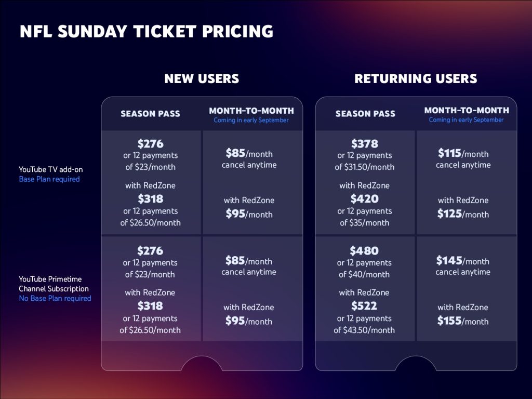The image size is (532, 399).
Task: Pick the $155/month RedZone option
Action: point(462,321)
